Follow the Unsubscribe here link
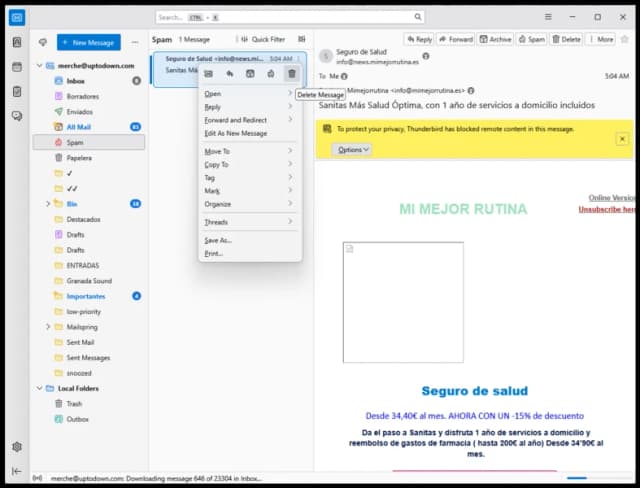This screenshot has height=488, width=640. pos(607,209)
